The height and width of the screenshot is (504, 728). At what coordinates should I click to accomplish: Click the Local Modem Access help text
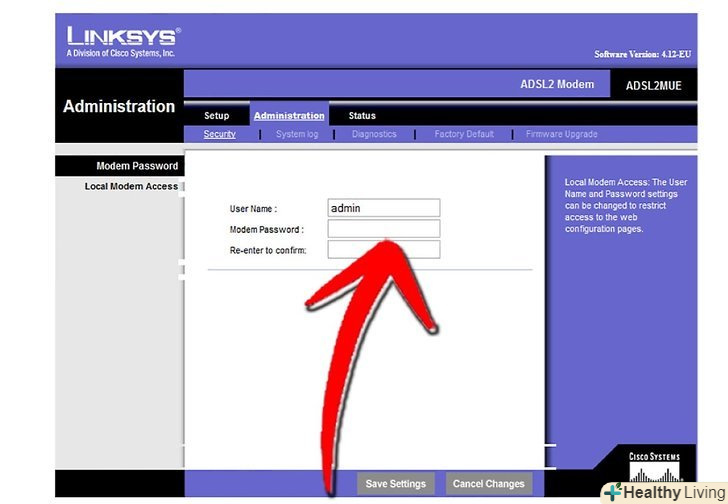(625, 205)
